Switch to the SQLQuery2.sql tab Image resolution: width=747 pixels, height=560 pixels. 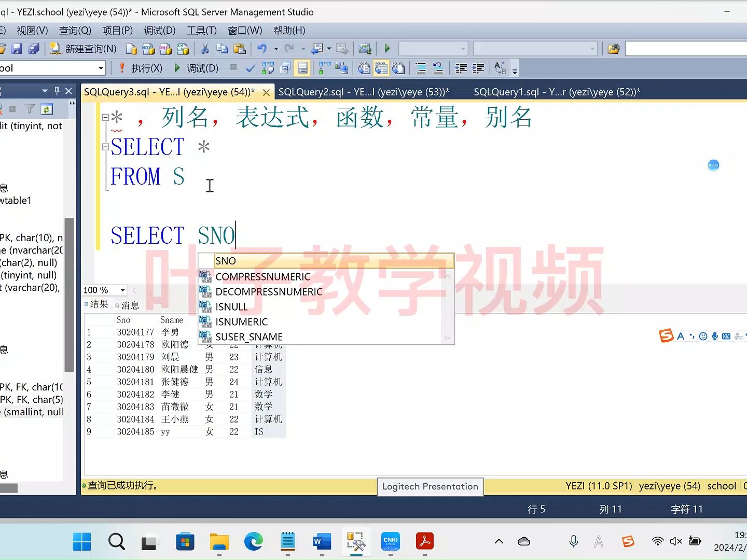coord(363,91)
